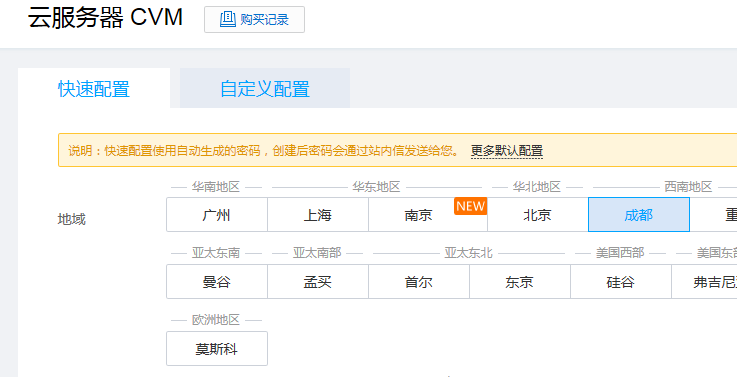Click the 华北地区 group heading

pos(537,187)
